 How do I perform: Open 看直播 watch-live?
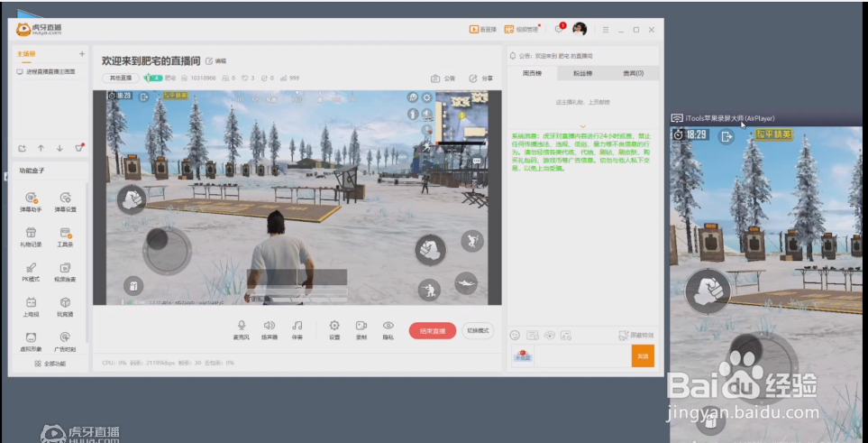[483, 30]
